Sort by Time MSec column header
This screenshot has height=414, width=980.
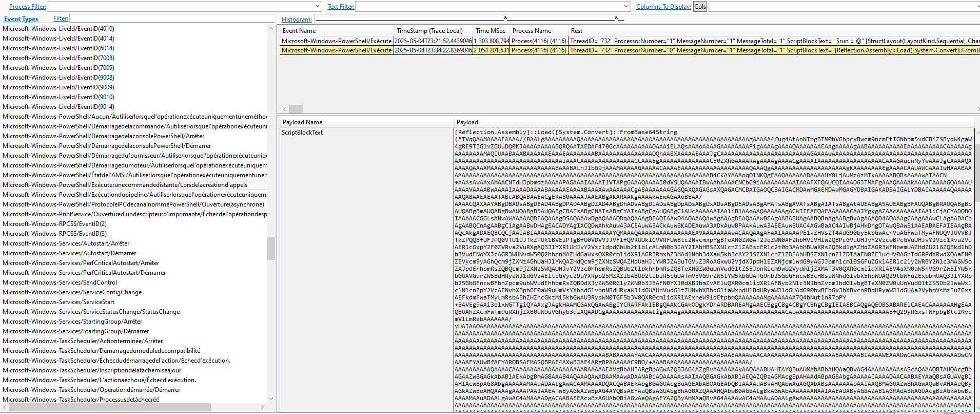[491, 31]
